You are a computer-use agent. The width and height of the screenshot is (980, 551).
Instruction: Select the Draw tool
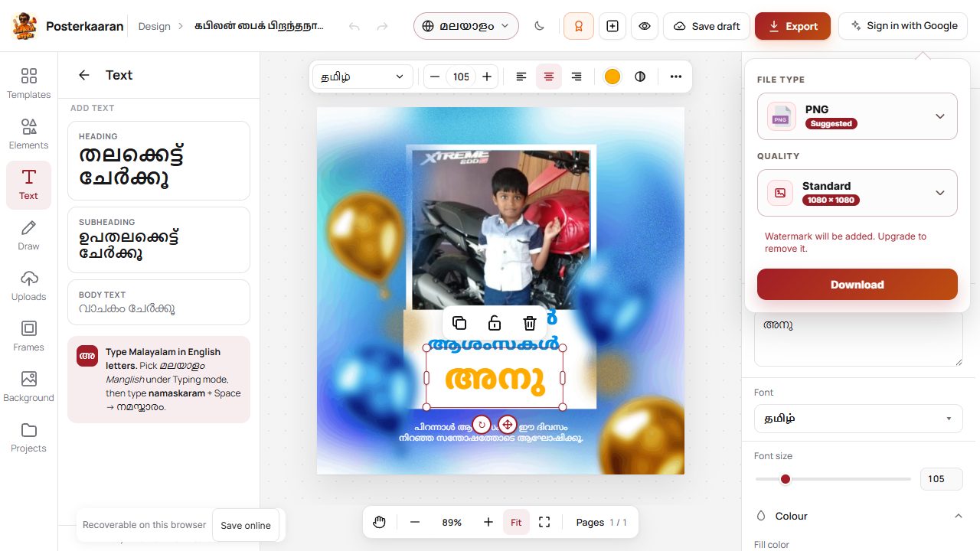pyautogui.click(x=28, y=236)
